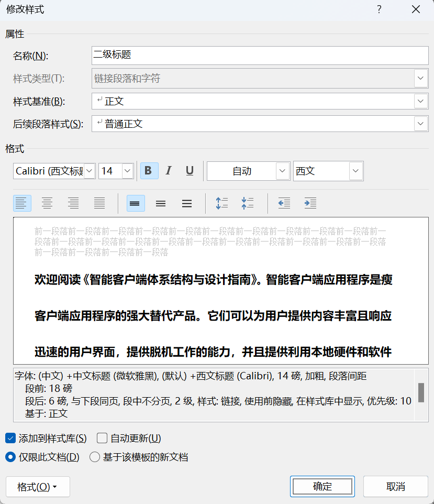Click the 属性 section heading
The image size is (434, 504).
pos(15,34)
